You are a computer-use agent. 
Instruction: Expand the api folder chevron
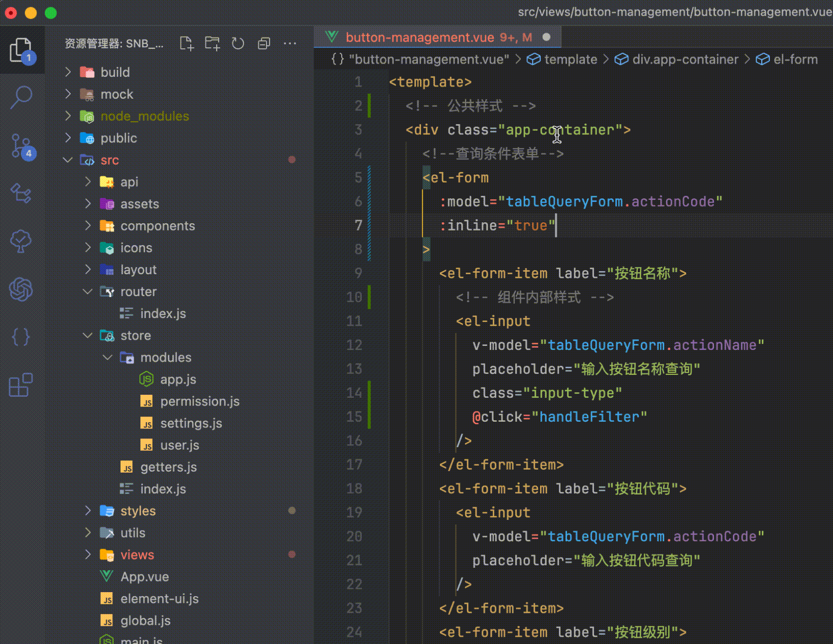pos(88,182)
